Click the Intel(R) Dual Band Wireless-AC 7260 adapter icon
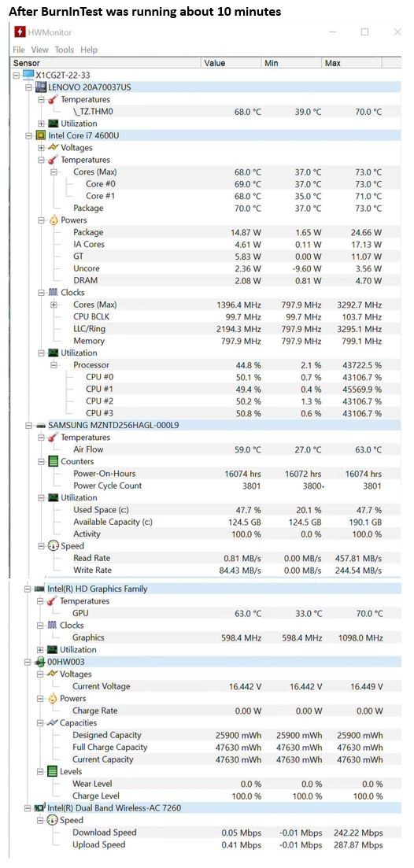The height and width of the screenshot is (868, 414). coord(40,808)
